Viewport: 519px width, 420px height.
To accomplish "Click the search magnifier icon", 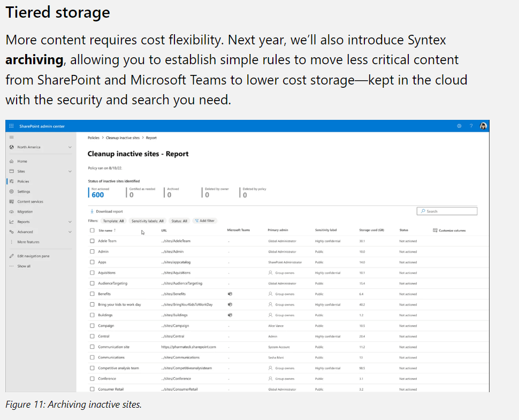I will tap(423, 211).
